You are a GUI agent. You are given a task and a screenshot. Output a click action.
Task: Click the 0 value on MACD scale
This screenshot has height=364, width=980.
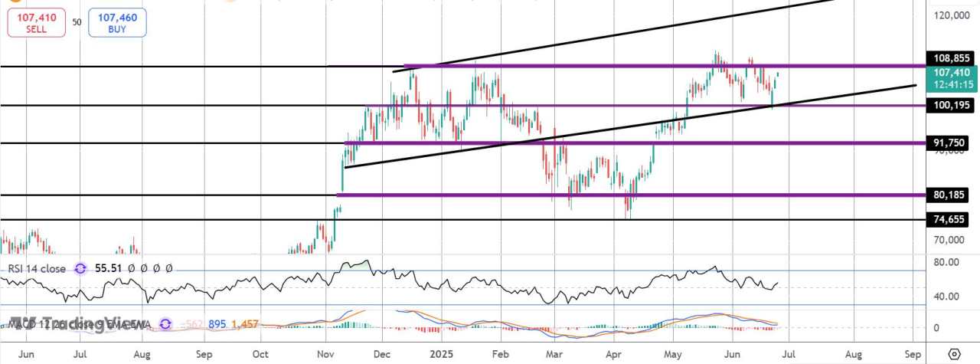(x=938, y=328)
